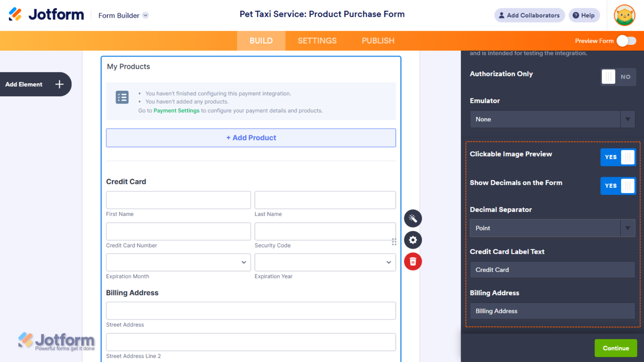Click the Credit Card Label Text field
This screenshot has height=362, width=644.
pos(552,270)
